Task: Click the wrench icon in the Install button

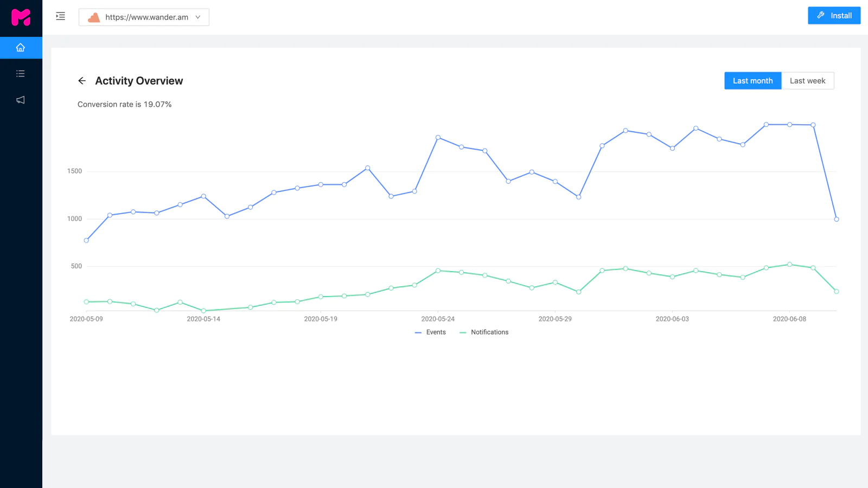Action: point(821,16)
